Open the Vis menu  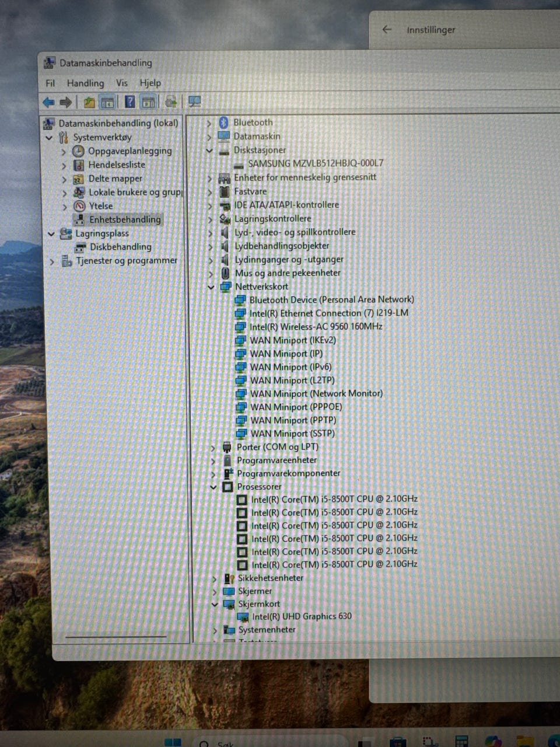click(121, 83)
